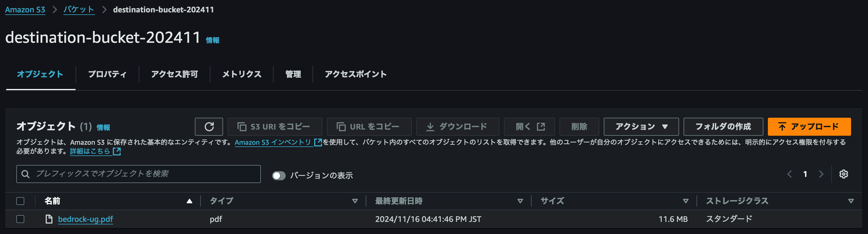Check the bedrock-ug.pdf row checkbox
This screenshot has height=234, width=868.
click(x=20, y=219)
